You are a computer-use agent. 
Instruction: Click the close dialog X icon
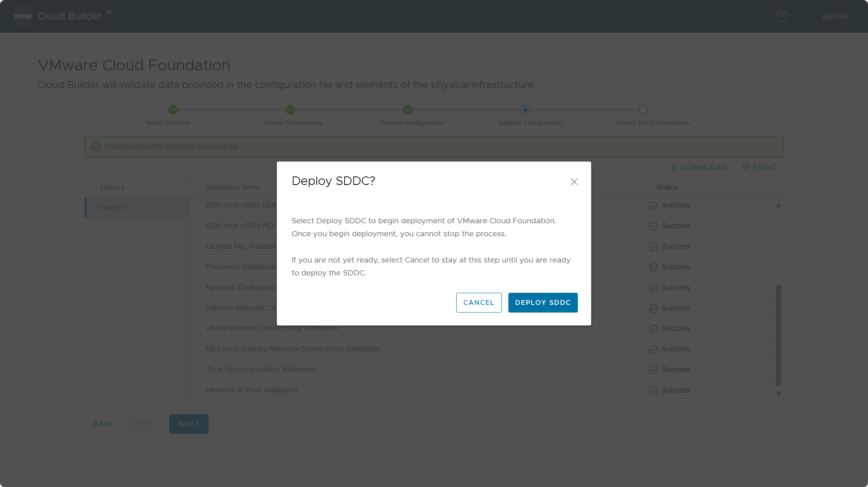pos(574,181)
